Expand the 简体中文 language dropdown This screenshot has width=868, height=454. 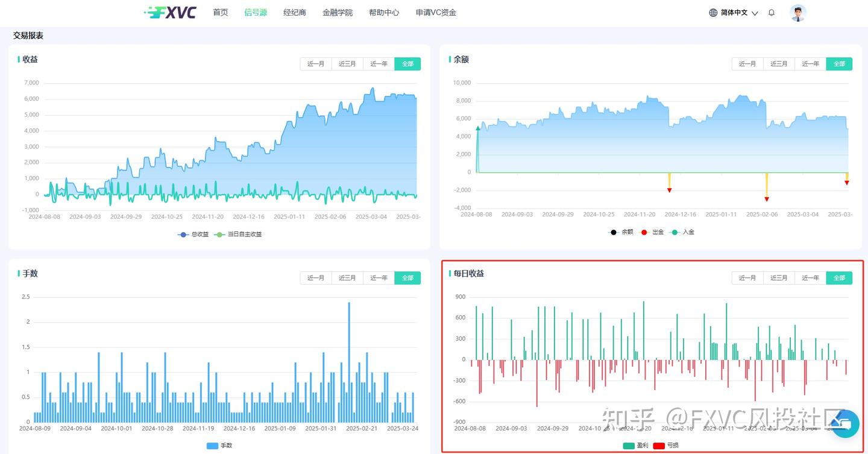point(734,13)
